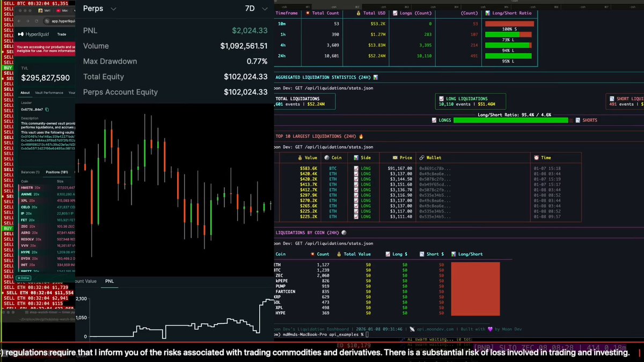Open the Trade menu in Hyperliquid
The width and height of the screenshot is (644, 362).
(62, 34)
